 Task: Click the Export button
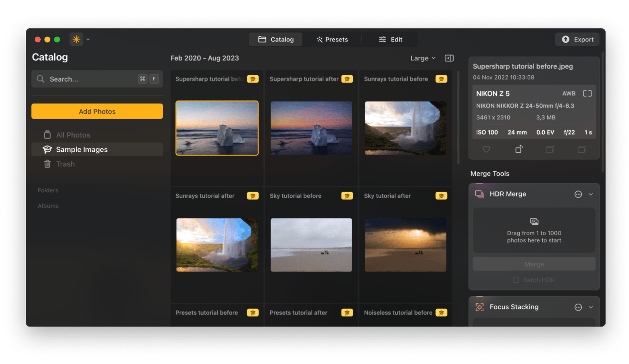(x=577, y=39)
